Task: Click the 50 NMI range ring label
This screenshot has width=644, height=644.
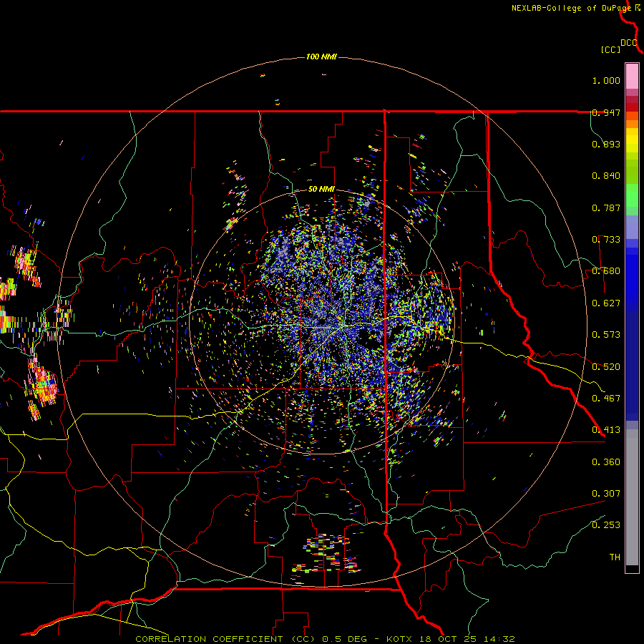Action: [x=321, y=189]
